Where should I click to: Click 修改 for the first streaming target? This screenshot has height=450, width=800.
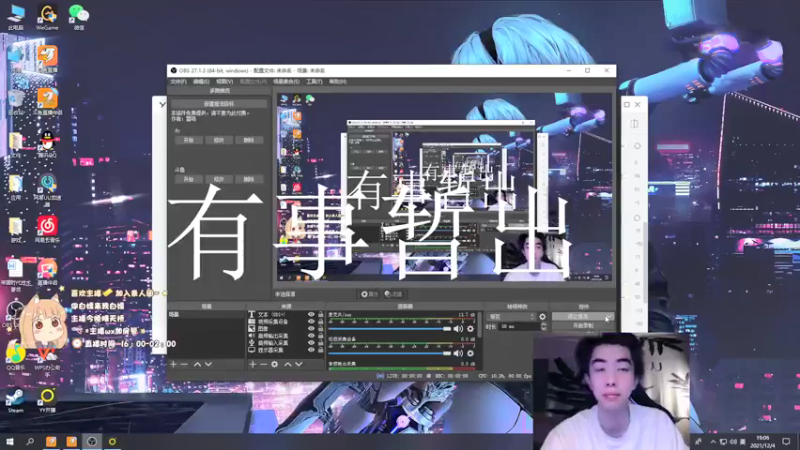coord(219,140)
